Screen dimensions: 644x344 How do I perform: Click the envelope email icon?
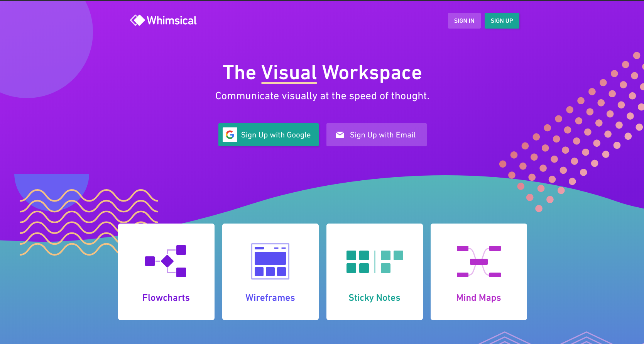tap(340, 135)
